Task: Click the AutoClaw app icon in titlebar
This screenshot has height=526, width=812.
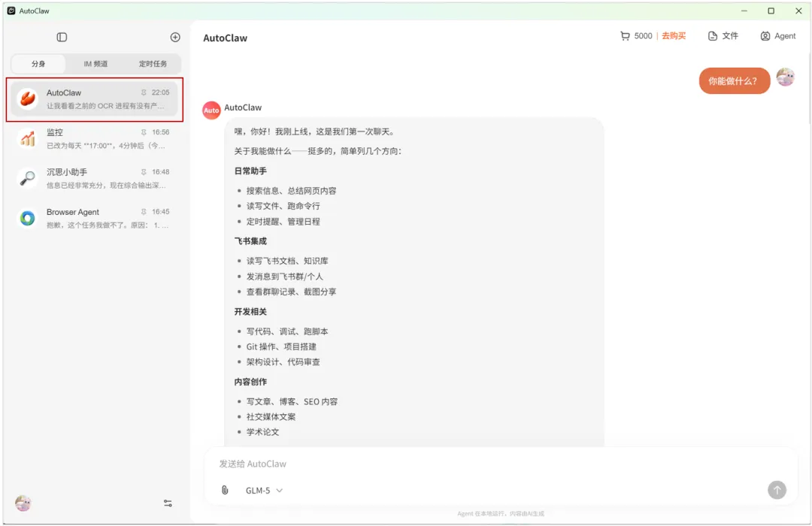Action: tap(11, 11)
